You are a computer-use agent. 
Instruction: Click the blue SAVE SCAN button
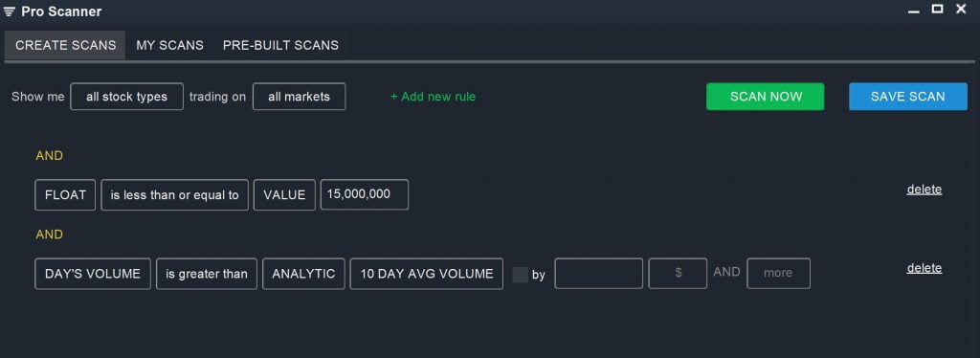pos(907,97)
